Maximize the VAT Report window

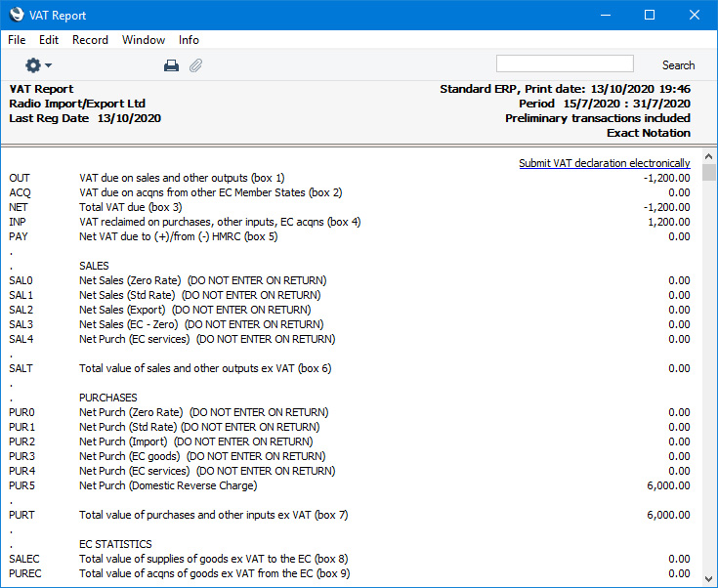tap(650, 15)
